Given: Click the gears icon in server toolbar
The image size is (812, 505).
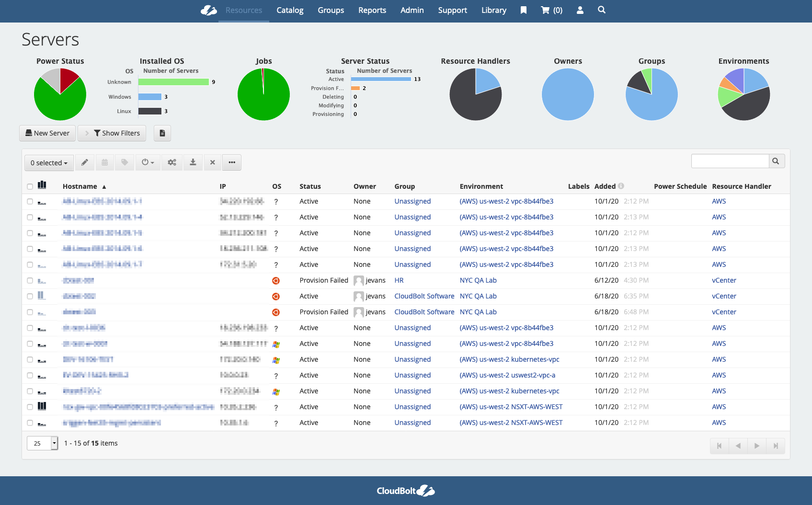Looking at the screenshot, I should click(172, 162).
